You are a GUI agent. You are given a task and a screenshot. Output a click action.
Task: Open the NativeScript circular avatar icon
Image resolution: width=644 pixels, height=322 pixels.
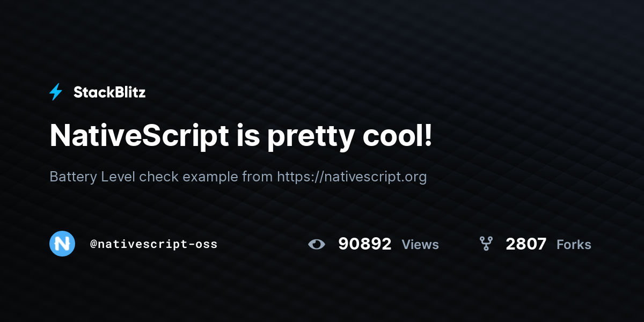click(62, 244)
